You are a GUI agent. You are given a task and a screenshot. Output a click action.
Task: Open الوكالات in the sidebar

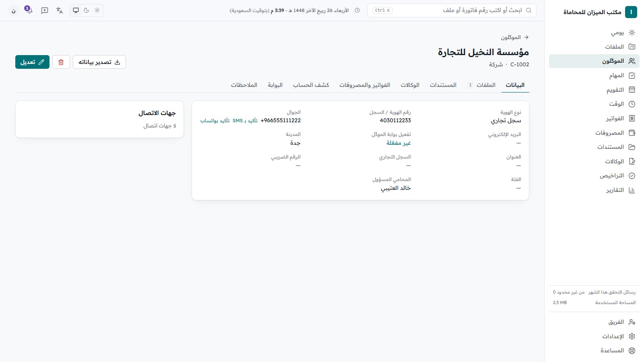click(594, 162)
